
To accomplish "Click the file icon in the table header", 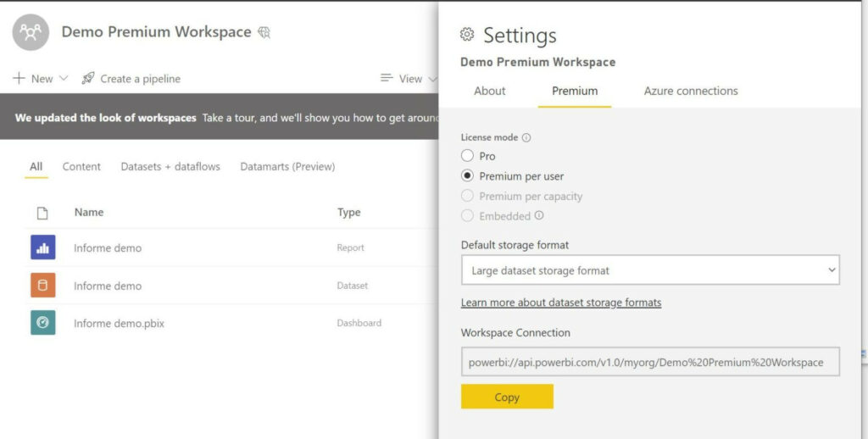I will pyautogui.click(x=42, y=213).
